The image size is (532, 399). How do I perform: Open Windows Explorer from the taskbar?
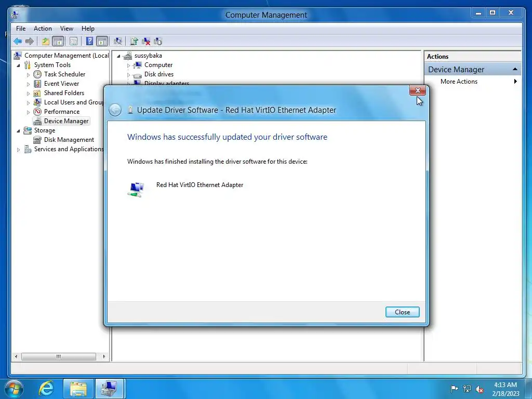pos(78,389)
